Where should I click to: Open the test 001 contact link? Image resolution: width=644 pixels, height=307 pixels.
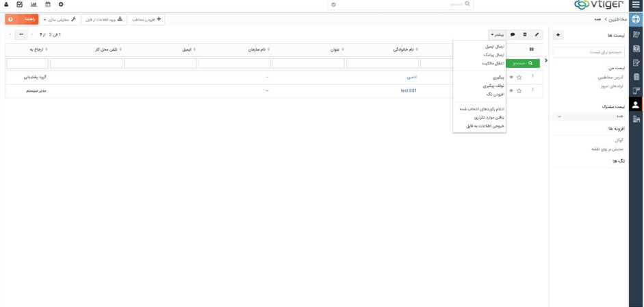coord(409,90)
